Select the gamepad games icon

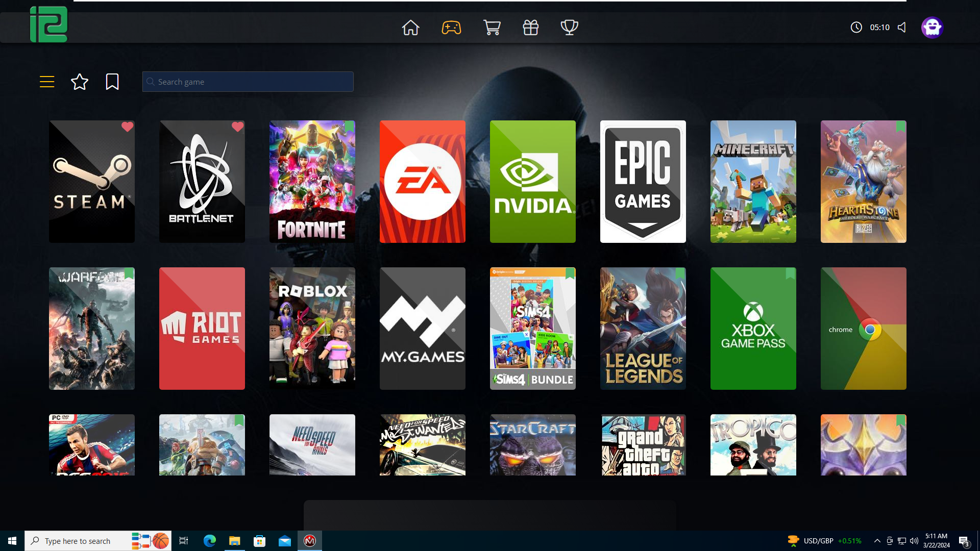point(451,28)
